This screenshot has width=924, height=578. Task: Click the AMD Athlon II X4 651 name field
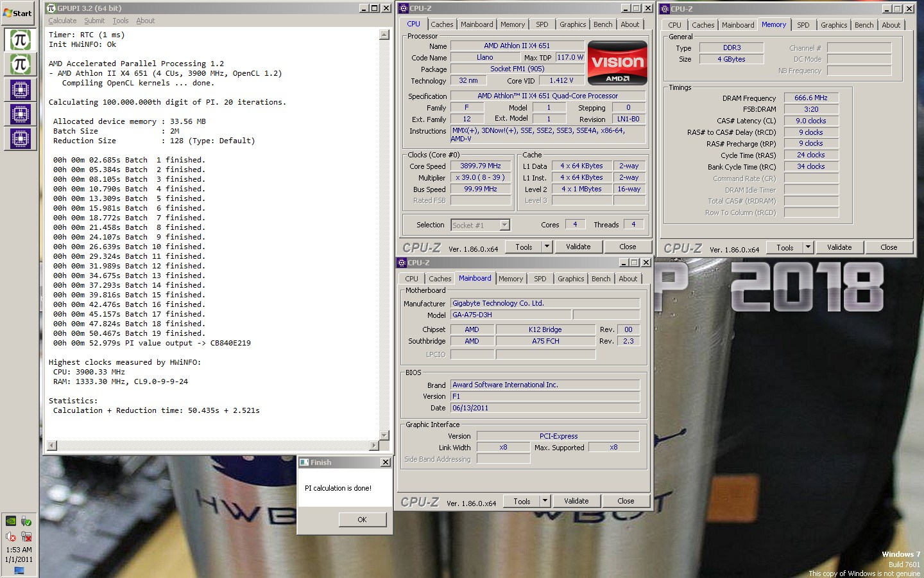(517, 46)
